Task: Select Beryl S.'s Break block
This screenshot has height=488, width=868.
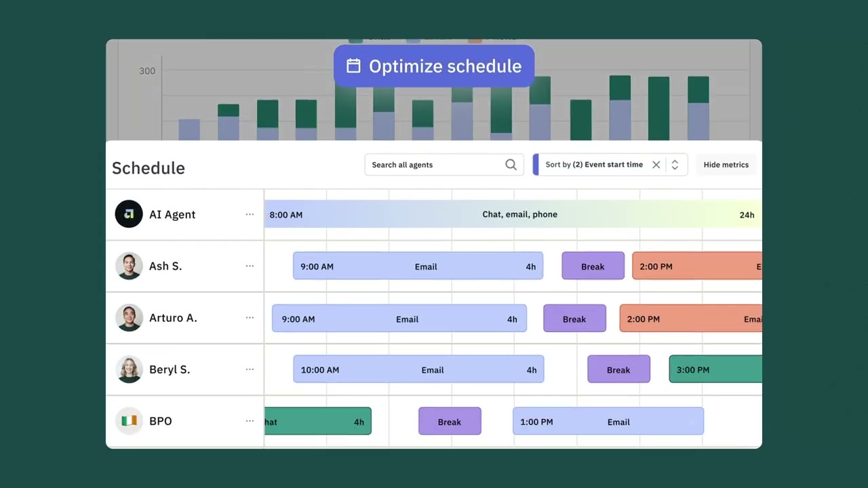Action: [618, 369]
